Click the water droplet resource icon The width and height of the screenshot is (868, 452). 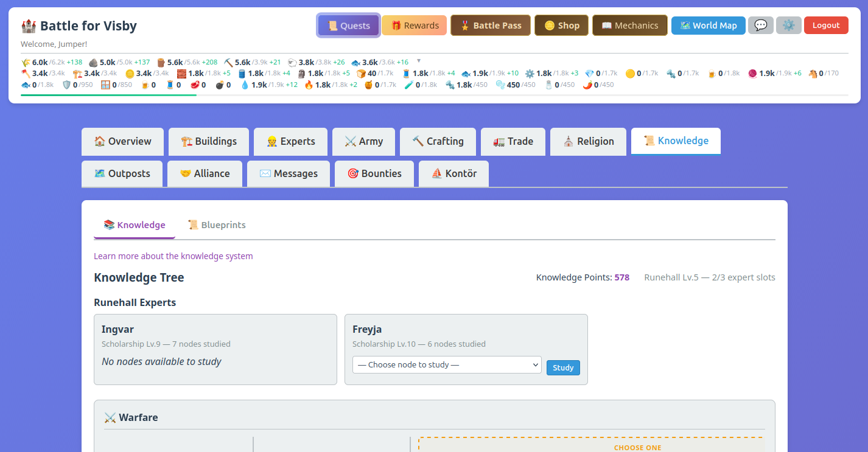[245, 85]
